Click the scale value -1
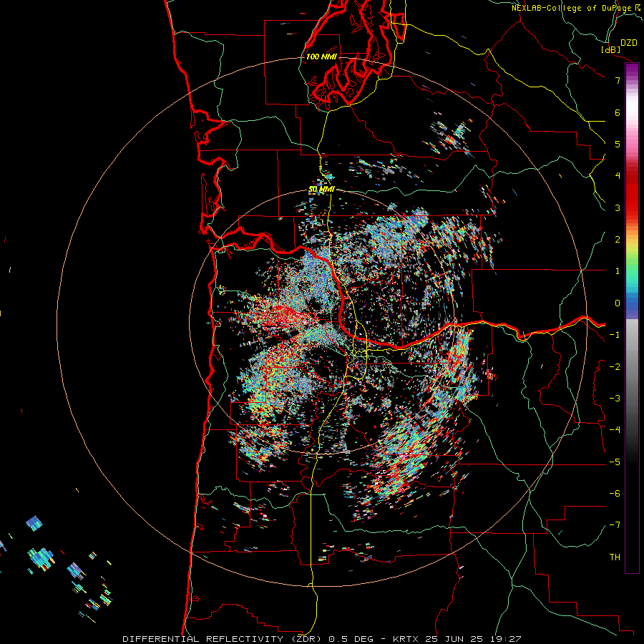 [615, 335]
